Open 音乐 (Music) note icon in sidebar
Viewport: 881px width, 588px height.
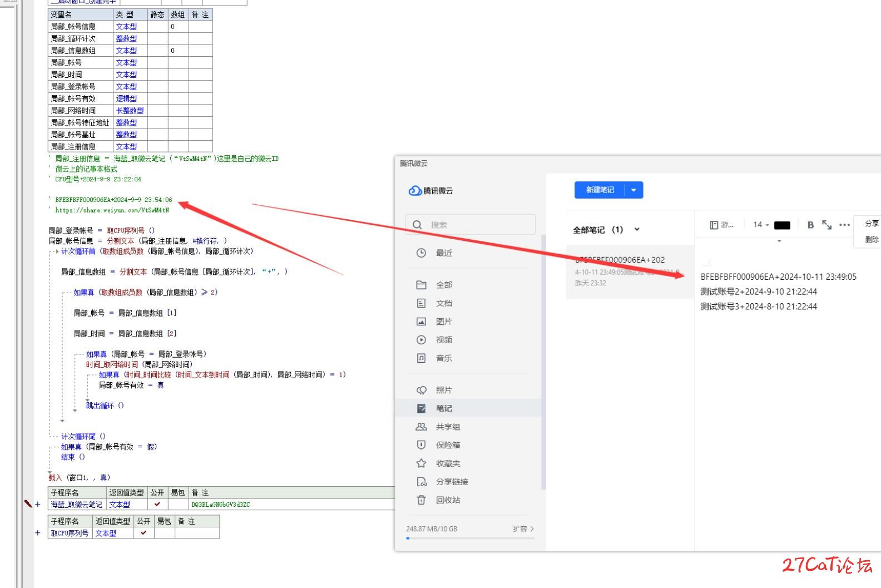(x=421, y=358)
